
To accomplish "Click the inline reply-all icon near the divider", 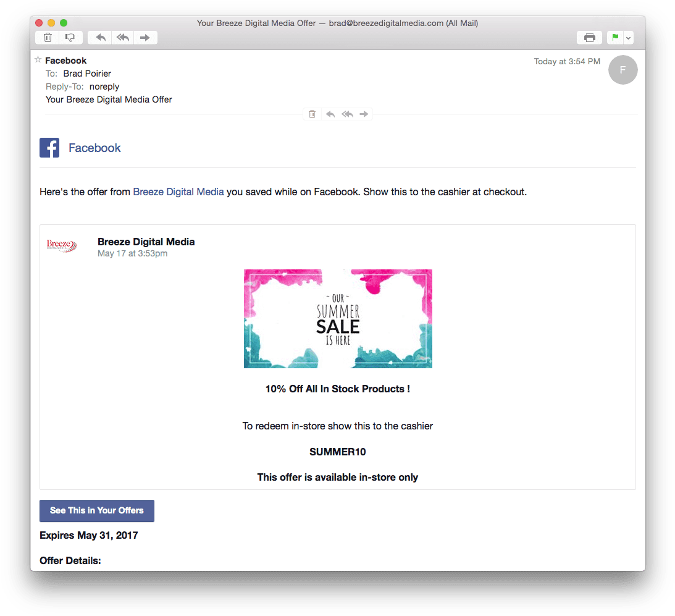I will click(x=347, y=114).
